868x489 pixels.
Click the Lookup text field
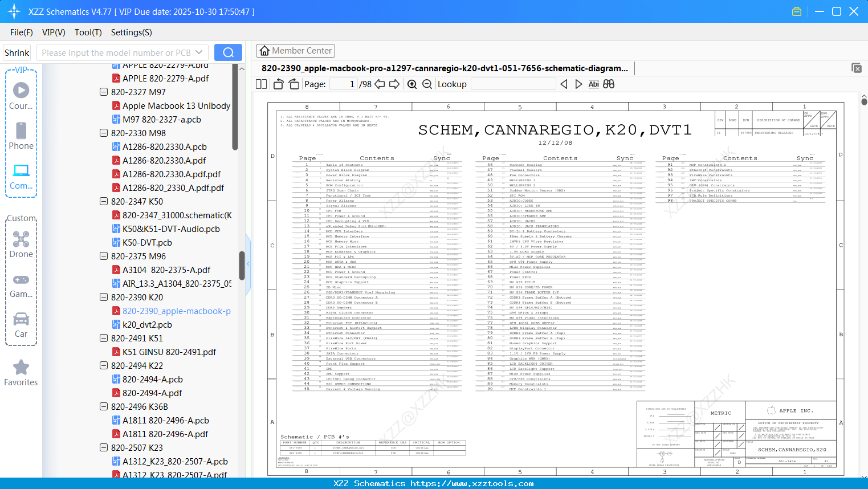click(x=513, y=84)
